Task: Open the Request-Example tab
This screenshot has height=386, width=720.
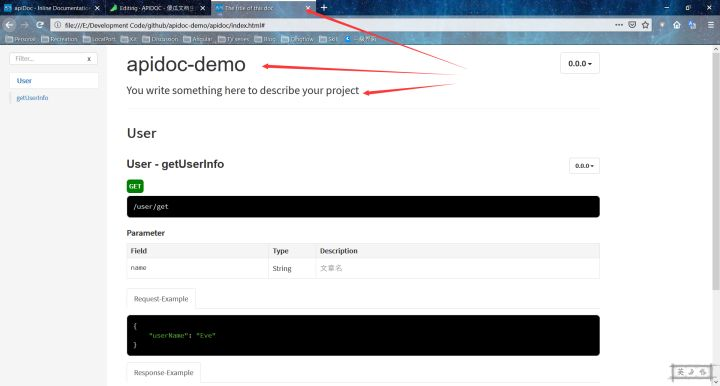Action: coord(161,298)
